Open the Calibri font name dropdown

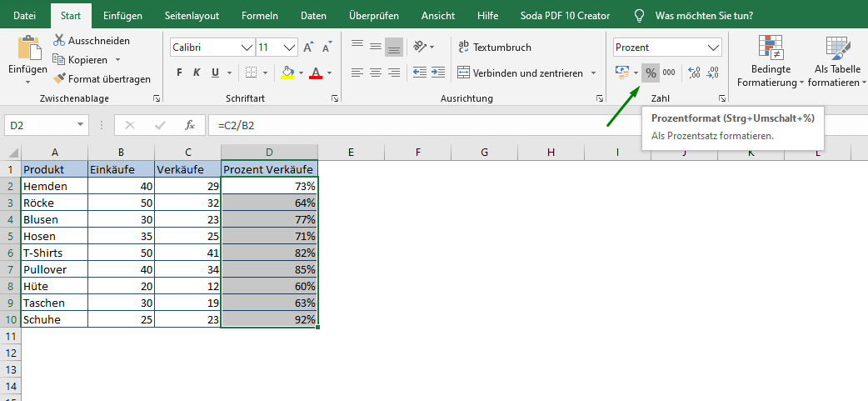[247, 48]
